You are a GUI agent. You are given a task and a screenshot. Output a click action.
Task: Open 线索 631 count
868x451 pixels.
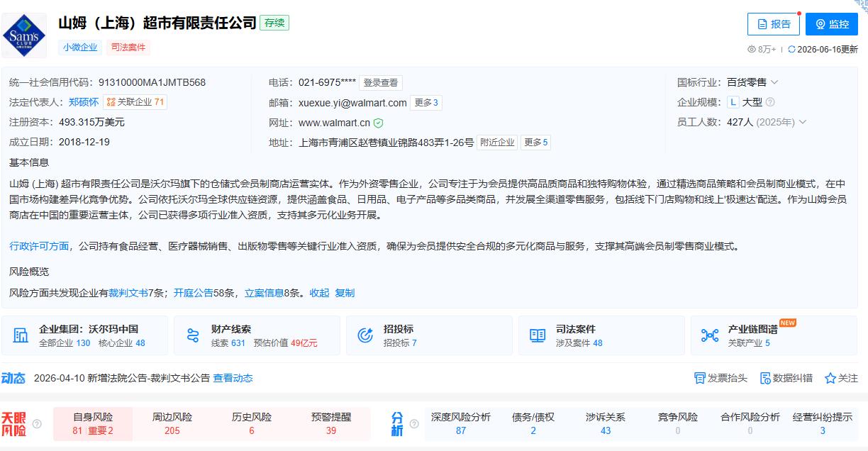228,343
